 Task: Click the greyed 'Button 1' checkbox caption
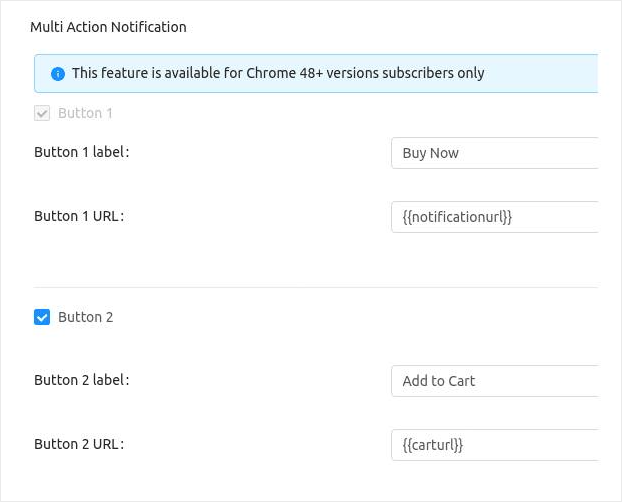pos(85,113)
